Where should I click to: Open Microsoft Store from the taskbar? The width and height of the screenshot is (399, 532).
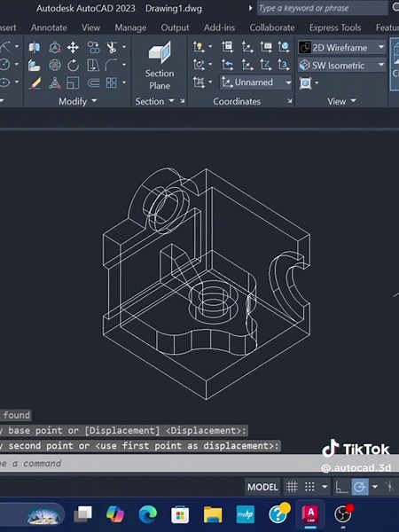coord(180,514)
